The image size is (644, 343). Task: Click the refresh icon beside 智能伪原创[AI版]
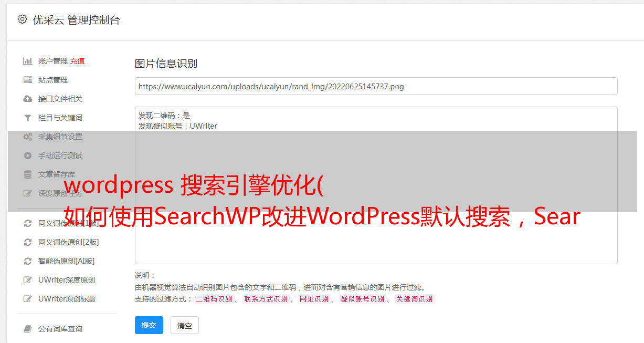tap(28, 261)
